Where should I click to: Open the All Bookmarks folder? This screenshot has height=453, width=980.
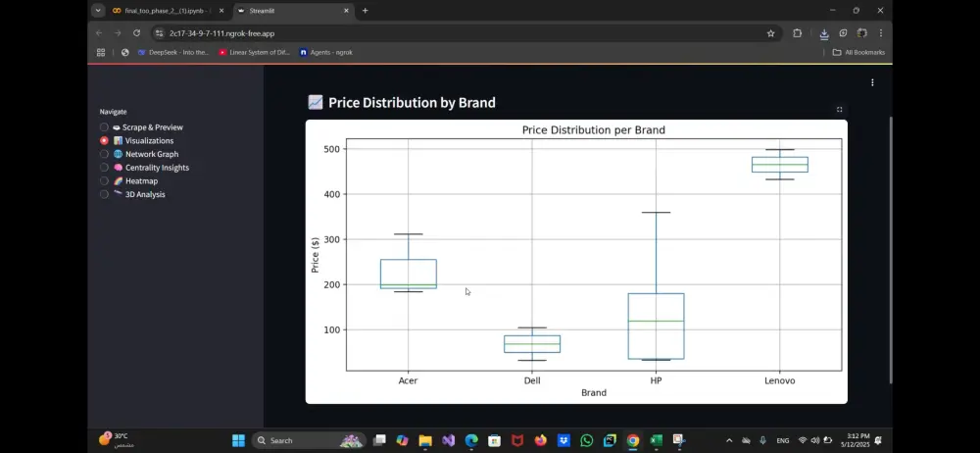(x=858, y=53)
